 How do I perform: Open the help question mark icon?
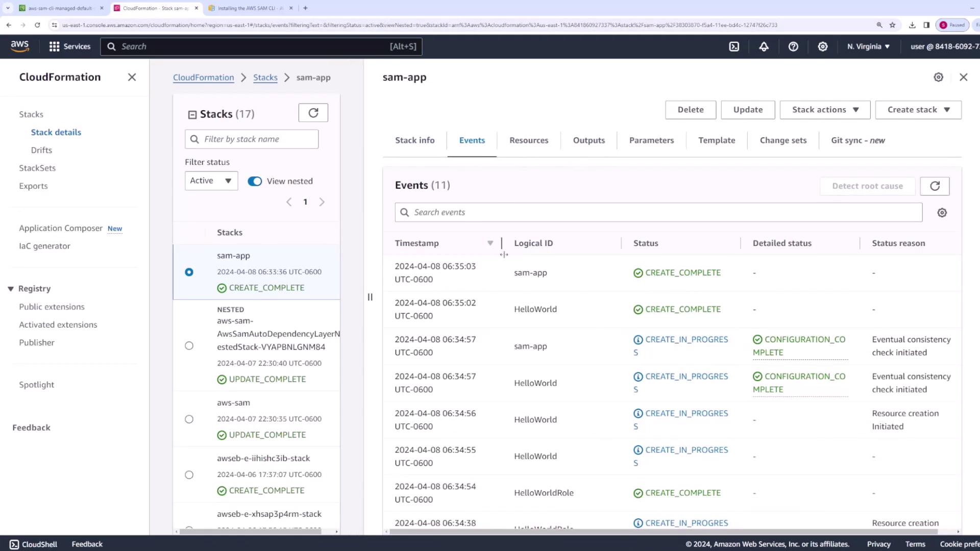pos(793,46)
